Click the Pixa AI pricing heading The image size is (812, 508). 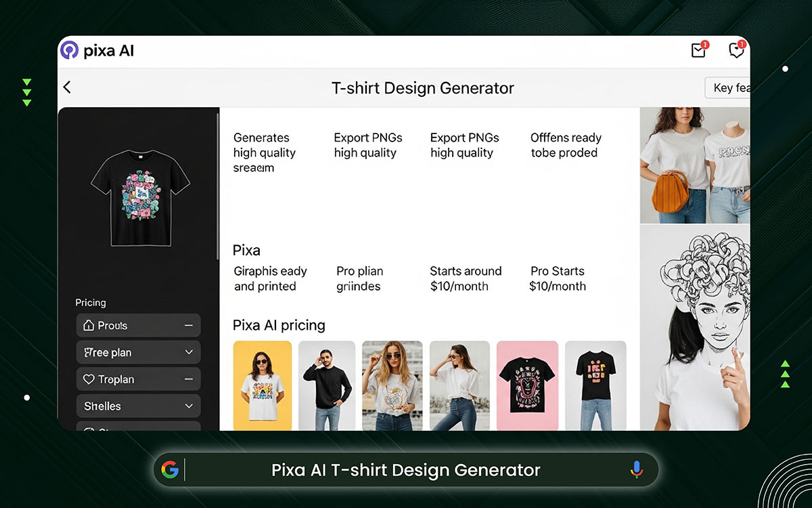(x=279, y=325)
